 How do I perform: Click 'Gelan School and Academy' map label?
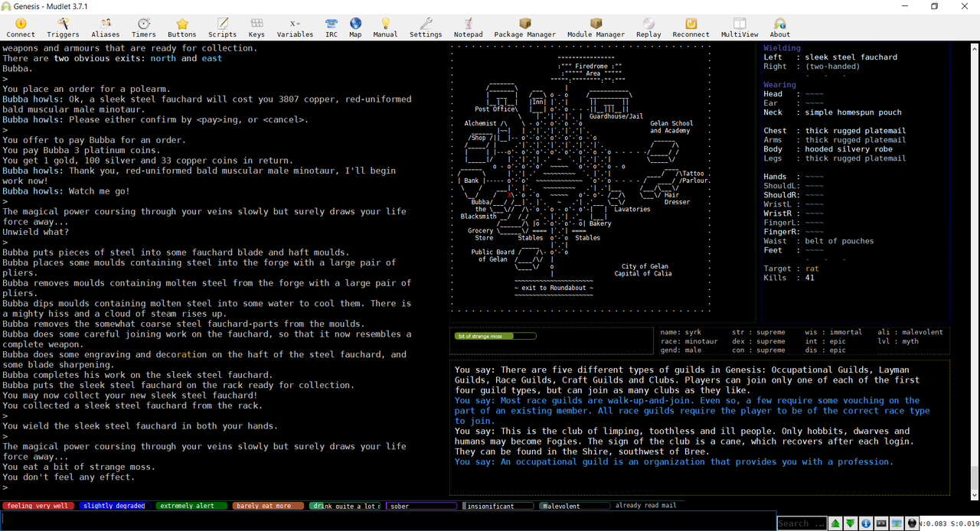coord(671,127)
